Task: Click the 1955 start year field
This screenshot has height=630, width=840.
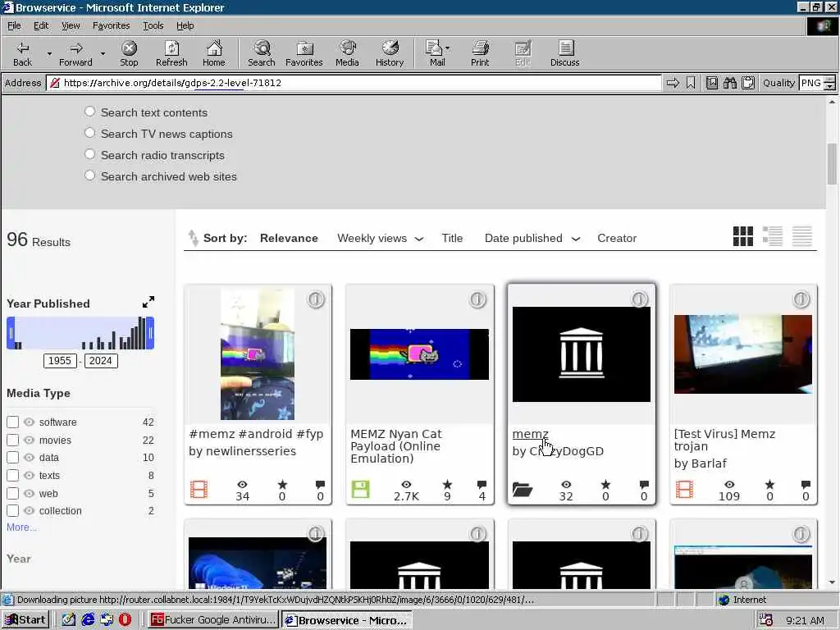Action: point(60,361)
